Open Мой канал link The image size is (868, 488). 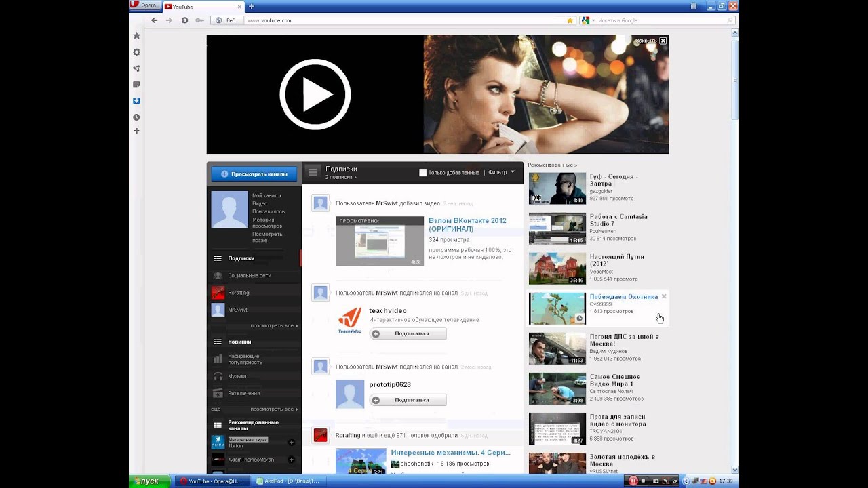pos(267,195)
